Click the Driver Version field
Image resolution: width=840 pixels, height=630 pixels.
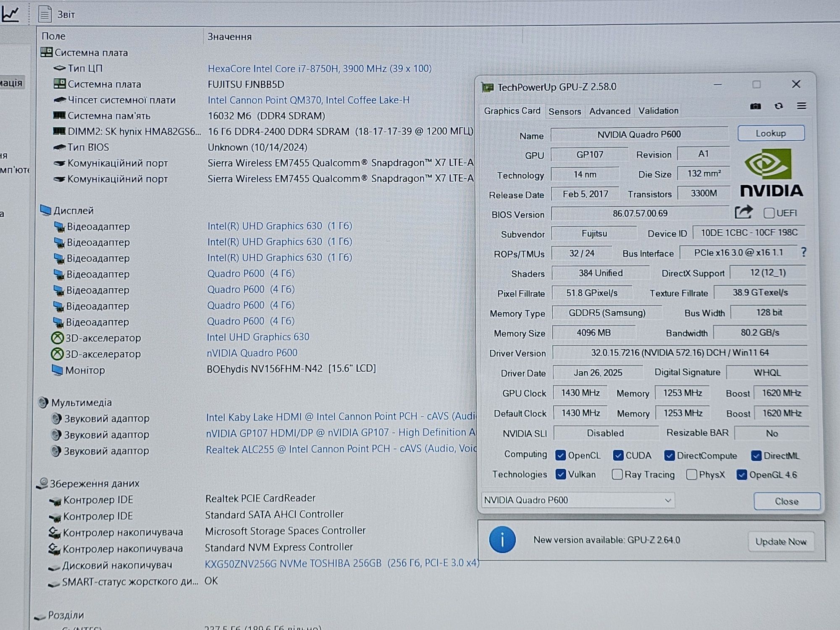(x=680, y=353)
